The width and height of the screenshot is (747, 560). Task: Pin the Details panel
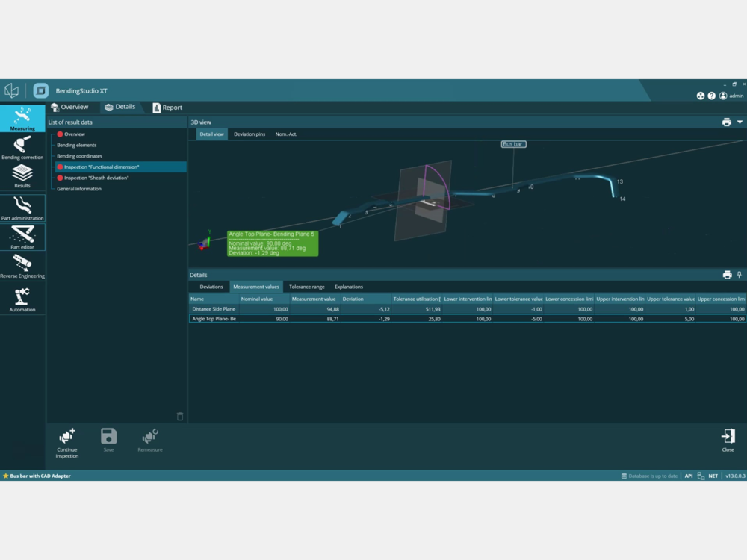coord(740,275)
